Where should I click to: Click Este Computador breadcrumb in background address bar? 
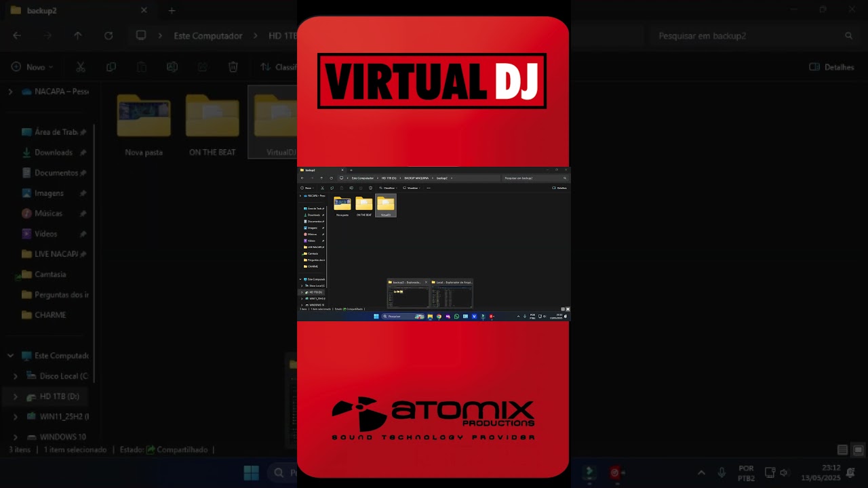[x=208, y=35]
